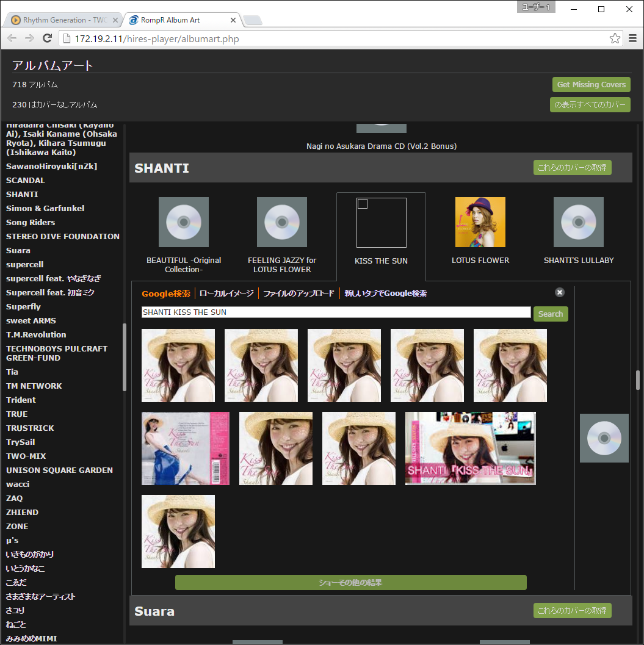This screenshot has height=645, width=644.
Task: Click ショーその他の結果 to show more results
Action: pyautogui.click(x=350, y=583)
